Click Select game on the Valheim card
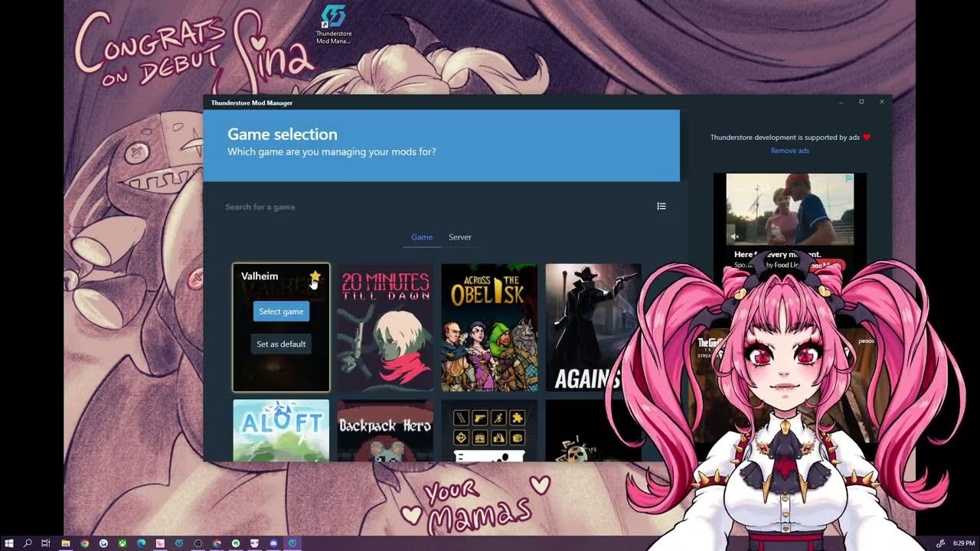The height and width of the screenshot is (551, 980). (x=281, y=311)
